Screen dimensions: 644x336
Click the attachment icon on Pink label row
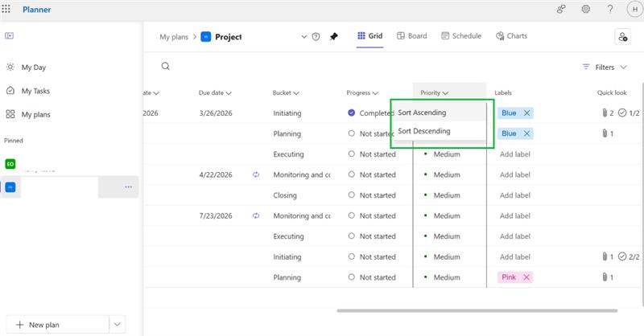pyautogui.click(x=605, y=277)
